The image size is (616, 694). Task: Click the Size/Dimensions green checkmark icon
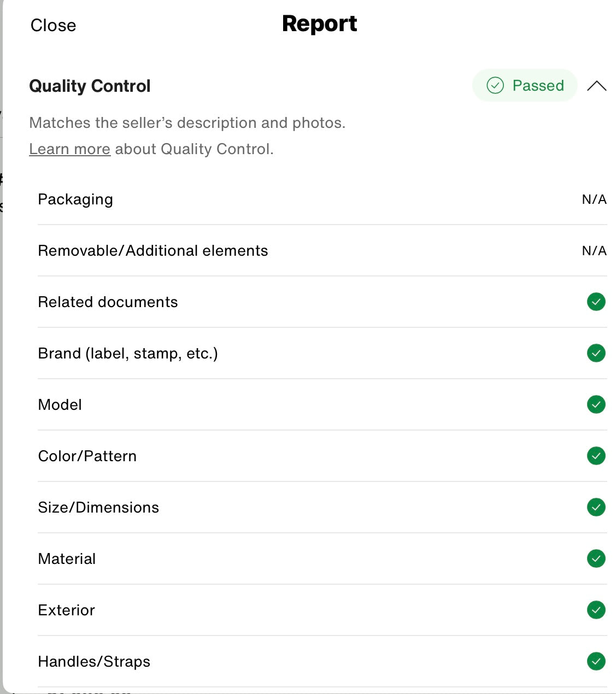tap(596, 507)
